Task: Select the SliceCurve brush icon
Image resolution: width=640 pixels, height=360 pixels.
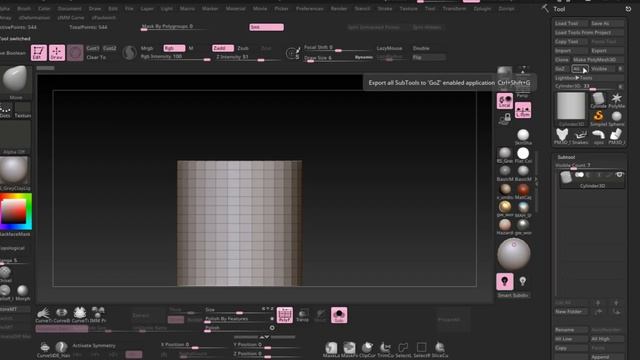Action: (439, 349)
